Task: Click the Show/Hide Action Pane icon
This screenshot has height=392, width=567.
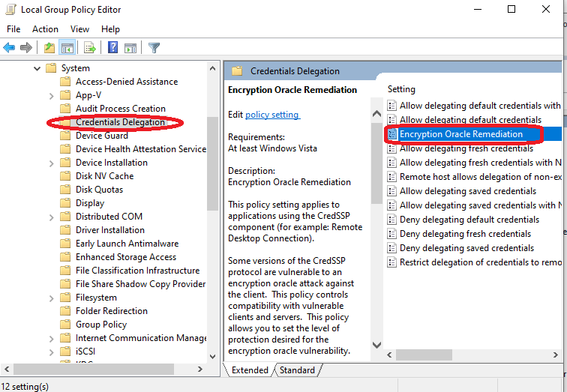Action: click(x=130, y=48)
